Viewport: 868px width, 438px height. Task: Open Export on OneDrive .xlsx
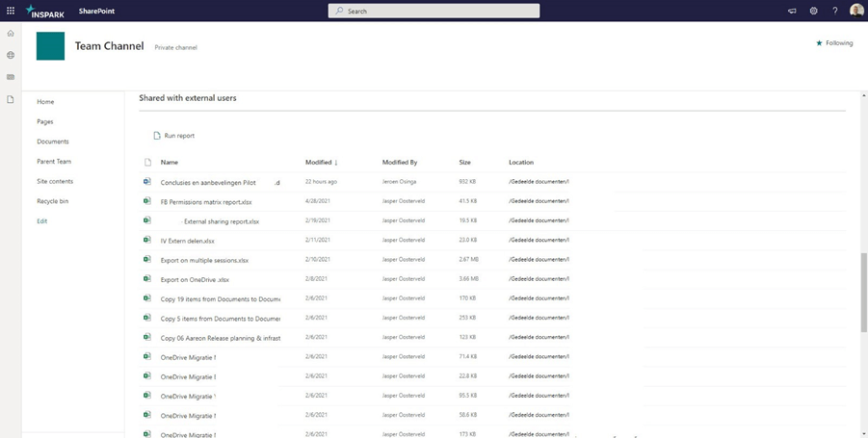click(x=195, y=280)
